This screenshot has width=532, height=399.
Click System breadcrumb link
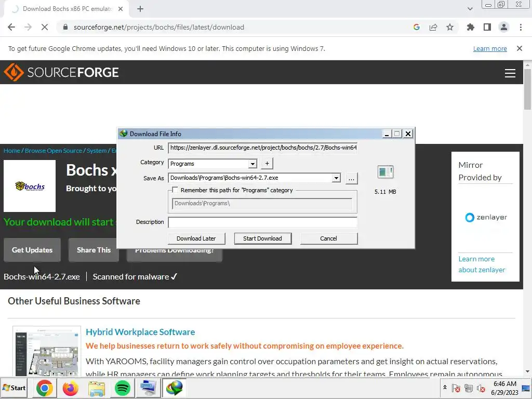[97, 151]
